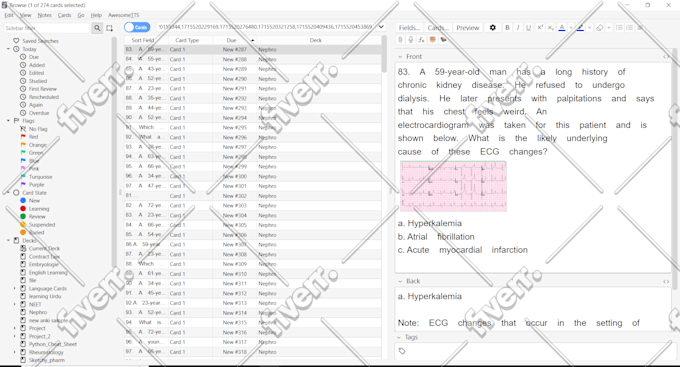Click the paperclip attach file icon

[x=400, y=39]
